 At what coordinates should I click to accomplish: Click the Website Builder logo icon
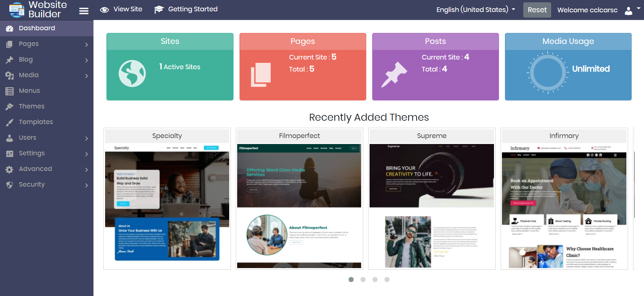[x=16, y=10]
